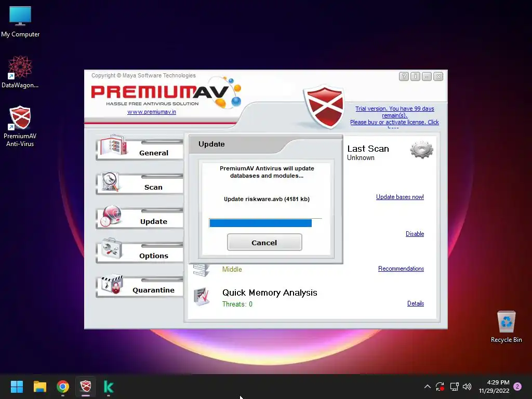Click the Quarantine padlock icon
This screenshot has height=399, width=532.
click(x=112, y=284)
